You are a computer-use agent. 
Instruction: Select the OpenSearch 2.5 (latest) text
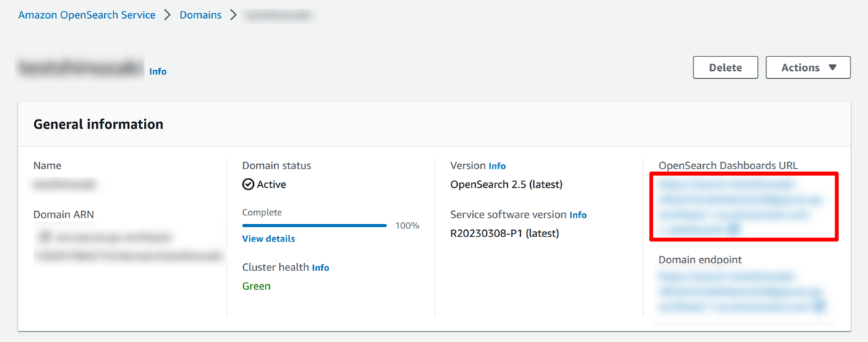506,184
